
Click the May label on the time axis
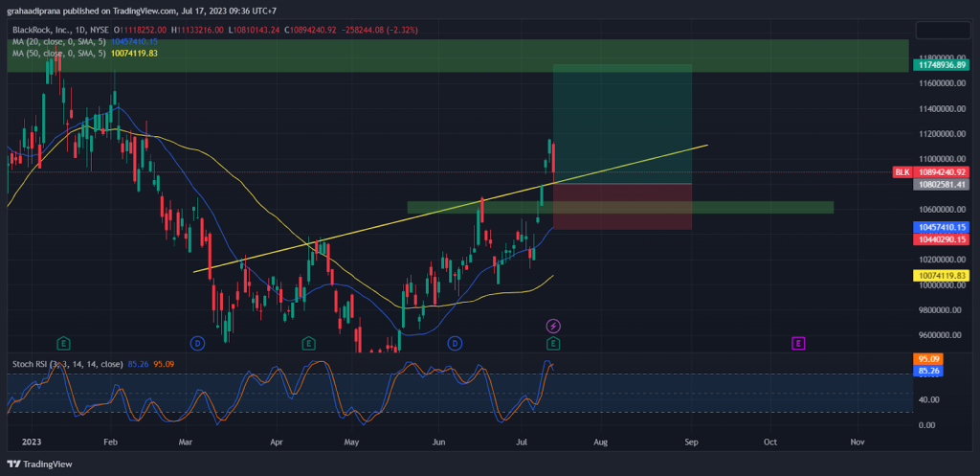point(352,442)
